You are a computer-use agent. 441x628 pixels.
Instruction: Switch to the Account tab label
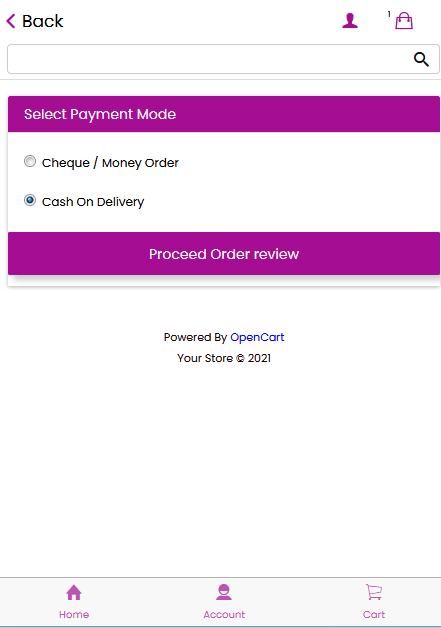[x=224, y=614]
